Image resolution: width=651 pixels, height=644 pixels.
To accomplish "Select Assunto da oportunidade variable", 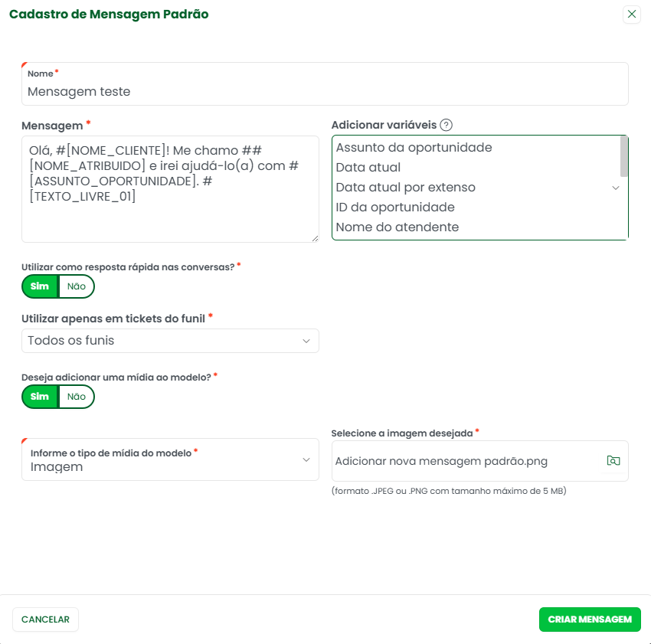I will (x=414, y=148).
